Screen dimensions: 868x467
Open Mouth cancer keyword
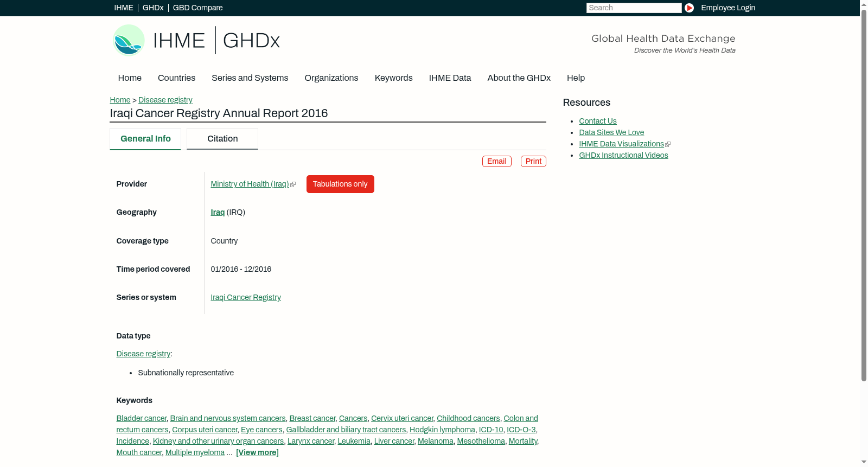coord(139,452)
